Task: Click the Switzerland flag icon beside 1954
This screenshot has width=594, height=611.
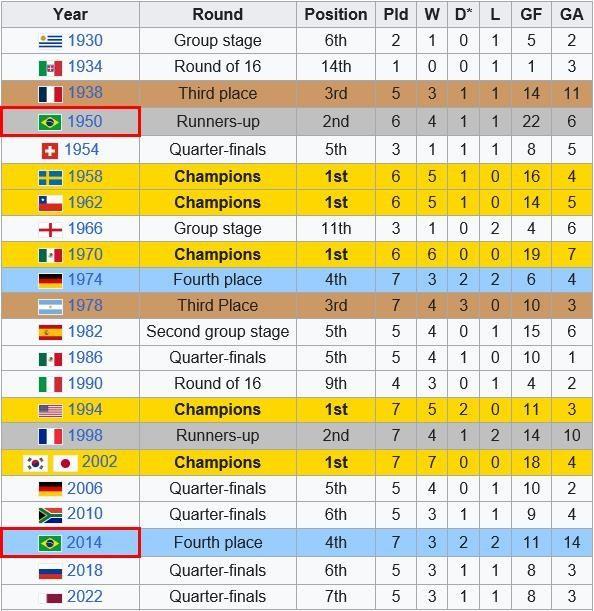Action: point(50,151)
